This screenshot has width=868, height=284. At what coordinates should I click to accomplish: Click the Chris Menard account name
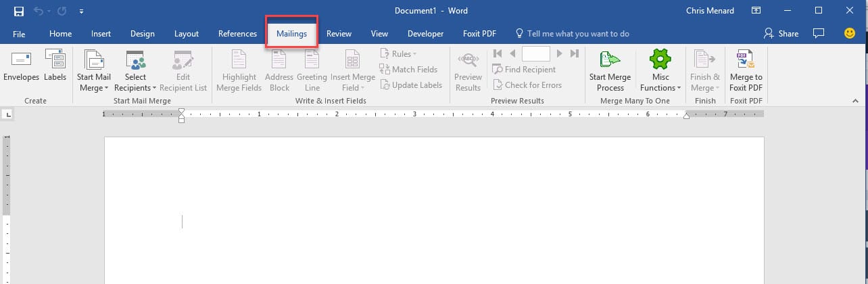[710, 11]
